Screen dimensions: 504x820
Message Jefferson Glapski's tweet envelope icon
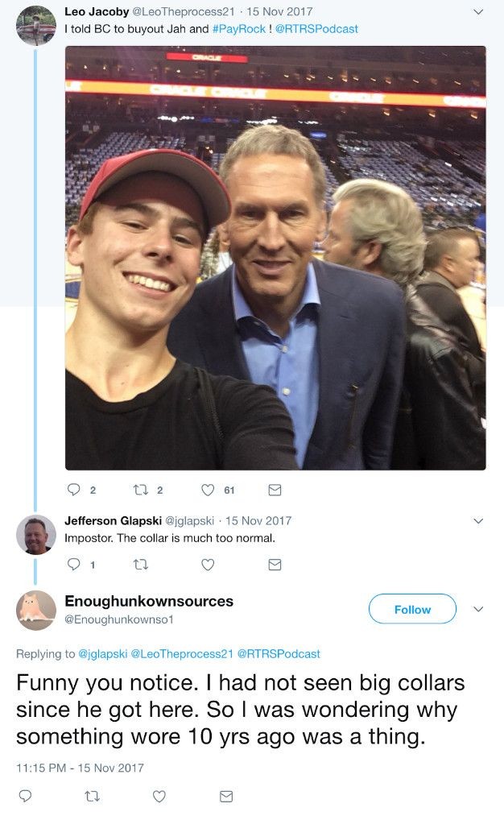275,565
